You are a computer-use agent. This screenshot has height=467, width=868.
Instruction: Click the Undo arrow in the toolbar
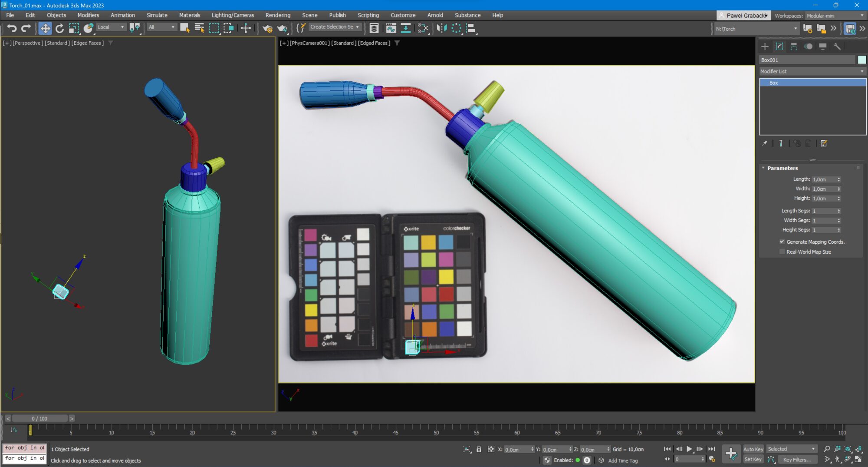point(12,29)
